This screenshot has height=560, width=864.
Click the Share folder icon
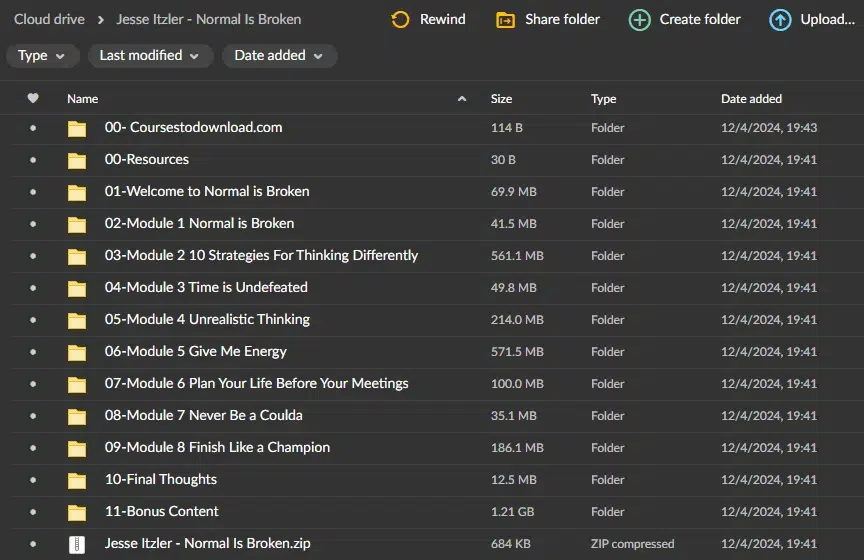[x=505, y=20]
